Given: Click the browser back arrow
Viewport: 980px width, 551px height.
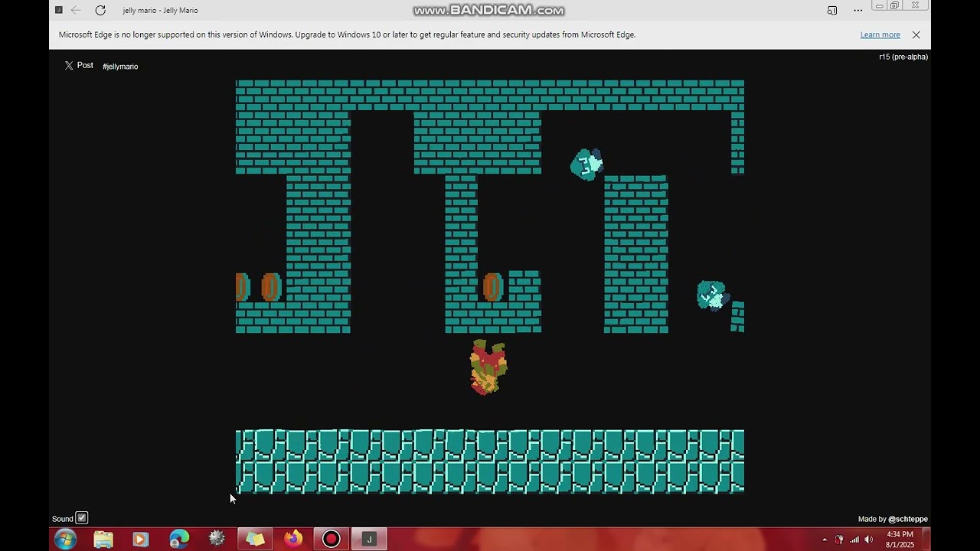Looking at the screenshot, I should [76, 11].
